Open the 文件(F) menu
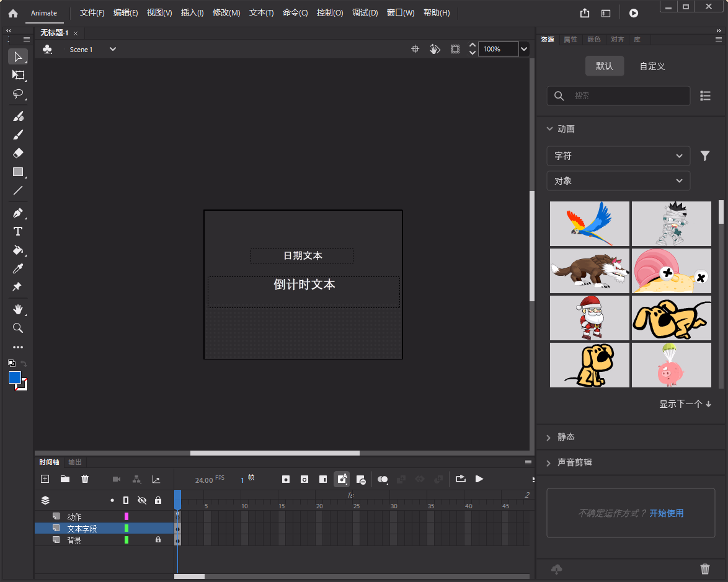Image resolution: width=728 pixels, height=582 pixels. 92,12
